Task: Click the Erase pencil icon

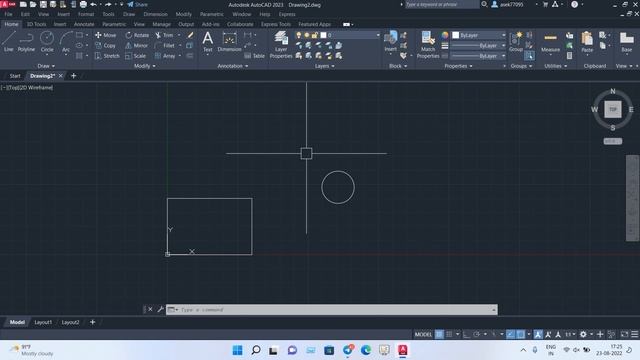Action: 190,35
